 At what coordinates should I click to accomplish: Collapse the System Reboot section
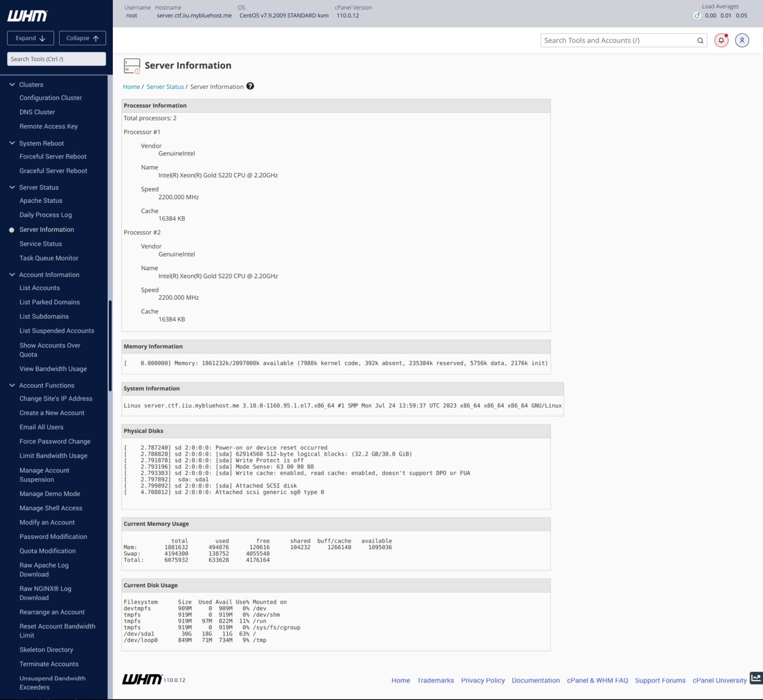click(12, 143)
